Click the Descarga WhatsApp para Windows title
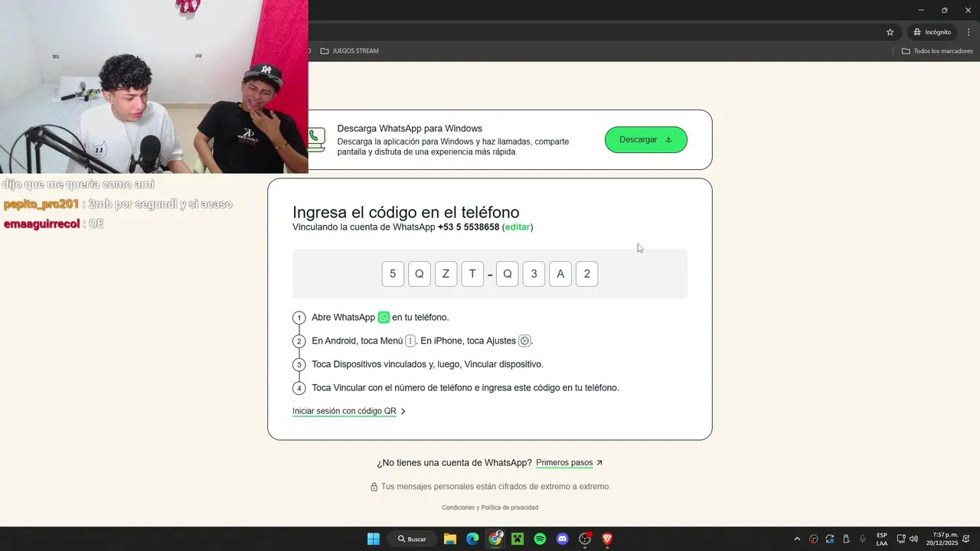 [410, 129]
